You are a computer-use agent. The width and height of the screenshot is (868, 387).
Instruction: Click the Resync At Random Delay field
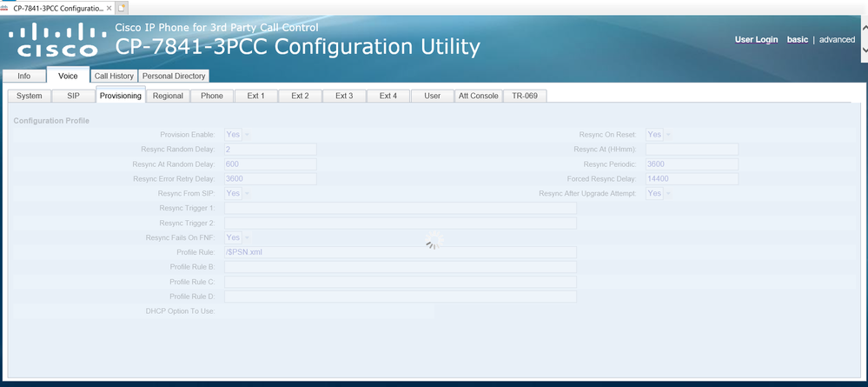[270, 164]
